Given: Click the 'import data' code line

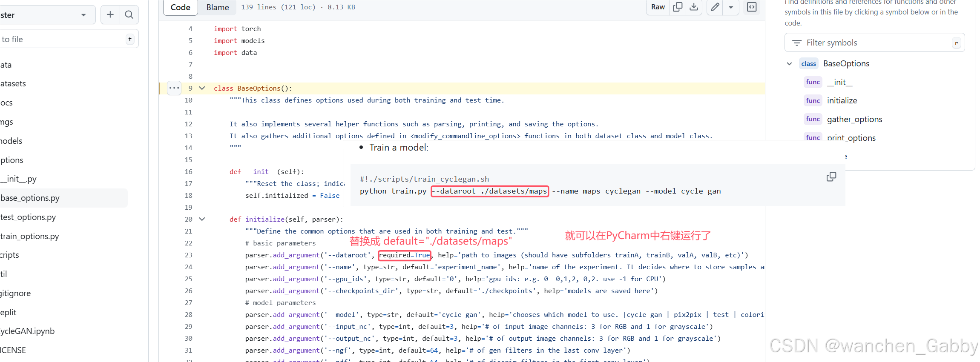Looking at the screenshot, I should [235, 53].
